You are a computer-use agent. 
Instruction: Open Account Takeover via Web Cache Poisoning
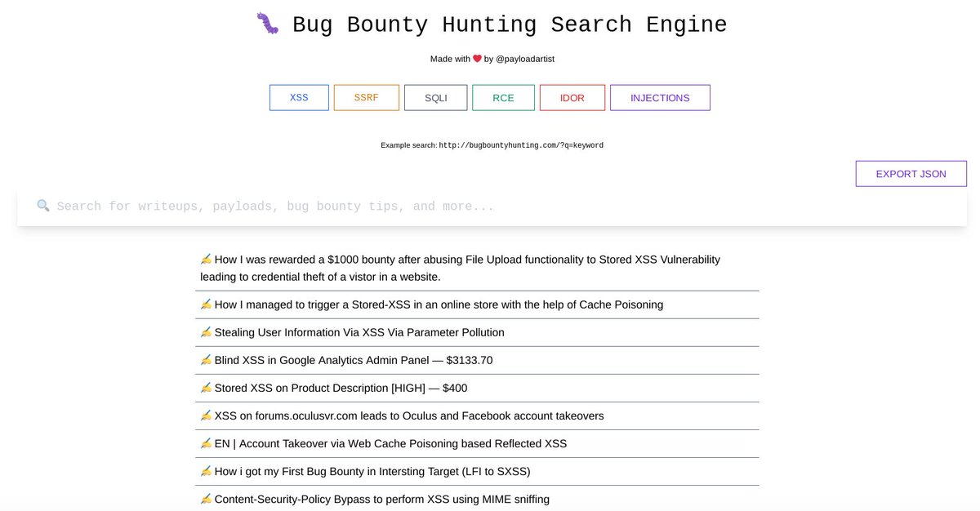point(390,443)
